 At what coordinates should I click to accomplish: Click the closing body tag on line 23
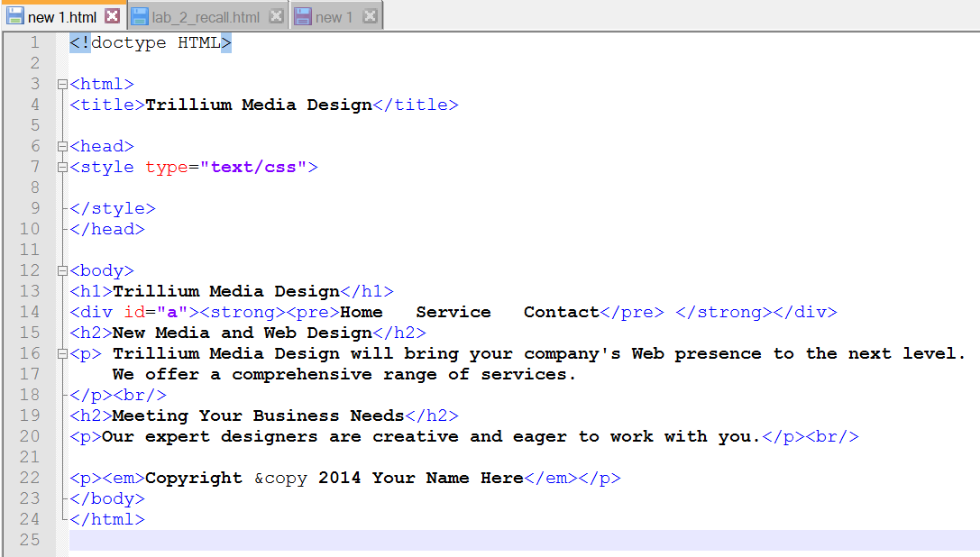tap(107, 498)
